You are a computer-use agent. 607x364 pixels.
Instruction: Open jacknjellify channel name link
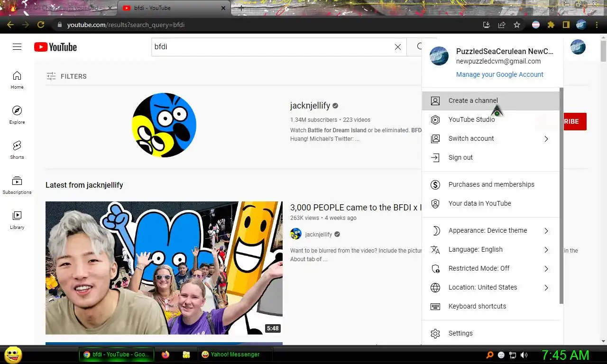(x=310, y=106)
